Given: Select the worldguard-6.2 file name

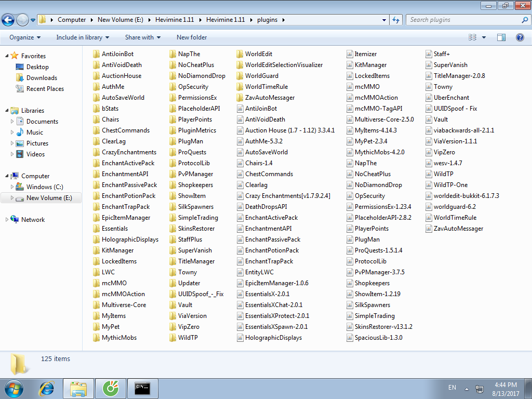Looking at the screenshot, I should (x=455, y=207).
